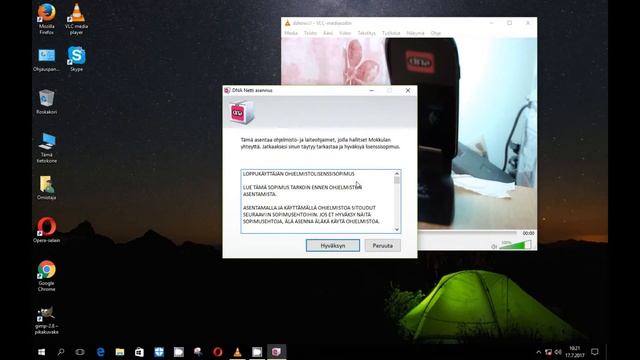Select the Opera-selain desktop shortcut

click(x=47, y=230)
